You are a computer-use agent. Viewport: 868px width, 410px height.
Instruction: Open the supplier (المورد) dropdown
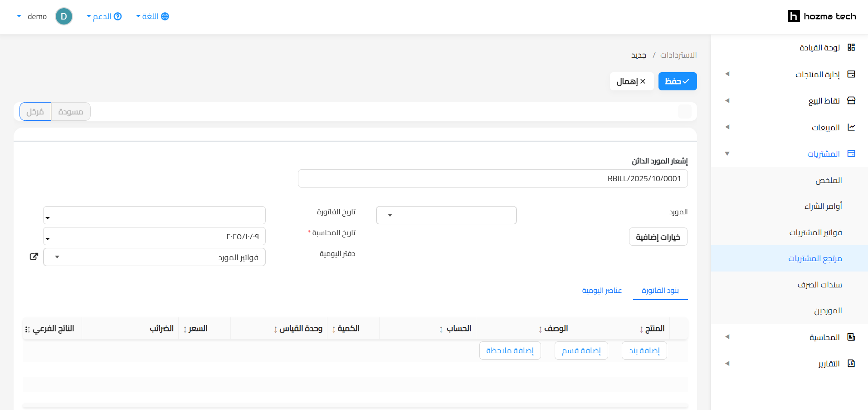coord(446,215)
